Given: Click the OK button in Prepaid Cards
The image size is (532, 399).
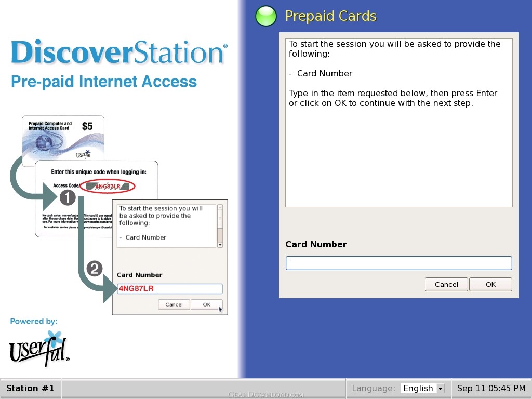Looking at the screenshot, I should click(490, 284).
